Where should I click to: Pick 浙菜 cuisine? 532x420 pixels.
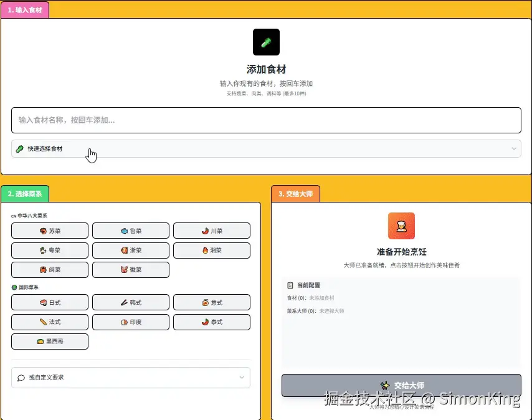click(x=131, y=251)
